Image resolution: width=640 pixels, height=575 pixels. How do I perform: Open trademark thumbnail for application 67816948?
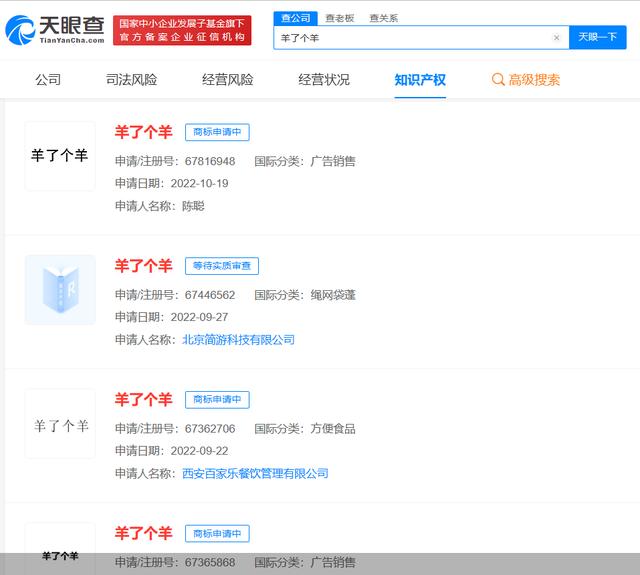click(x=60, y=156)
